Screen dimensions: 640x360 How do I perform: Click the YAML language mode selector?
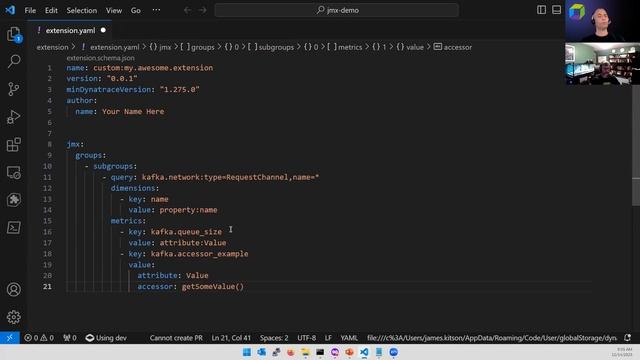pyautogui.click(x=349, y=338)
